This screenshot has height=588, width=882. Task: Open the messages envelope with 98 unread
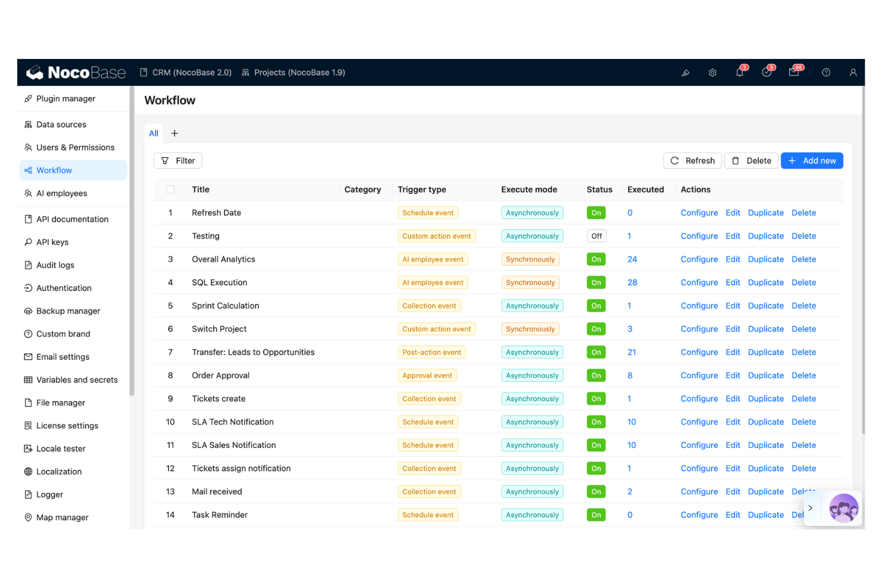(x=794, y=72)
